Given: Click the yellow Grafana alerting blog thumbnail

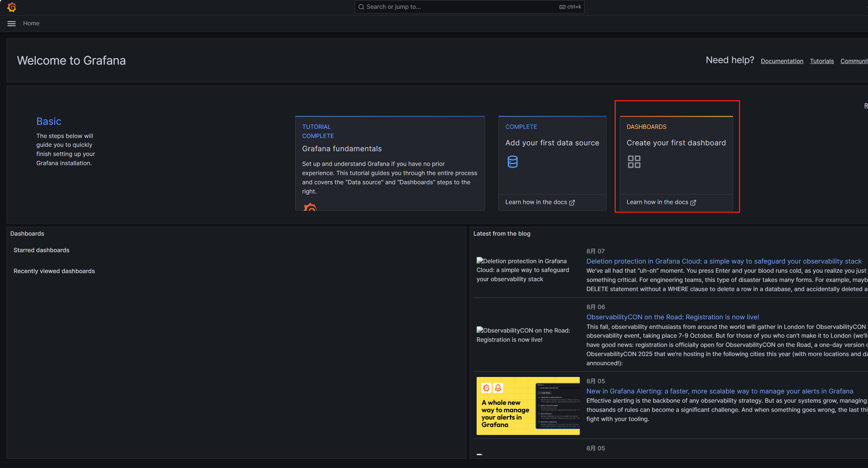Looking at the screenshot, I should coord(528,406).
